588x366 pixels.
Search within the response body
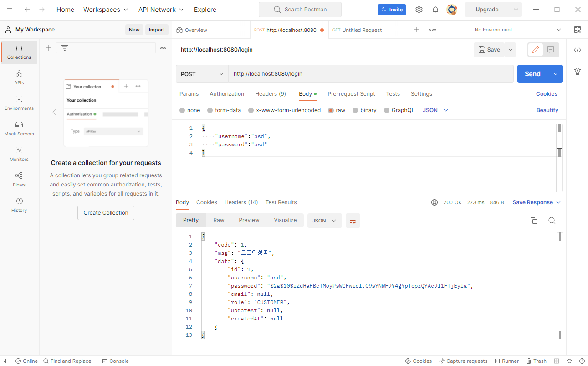pos(552,220)
